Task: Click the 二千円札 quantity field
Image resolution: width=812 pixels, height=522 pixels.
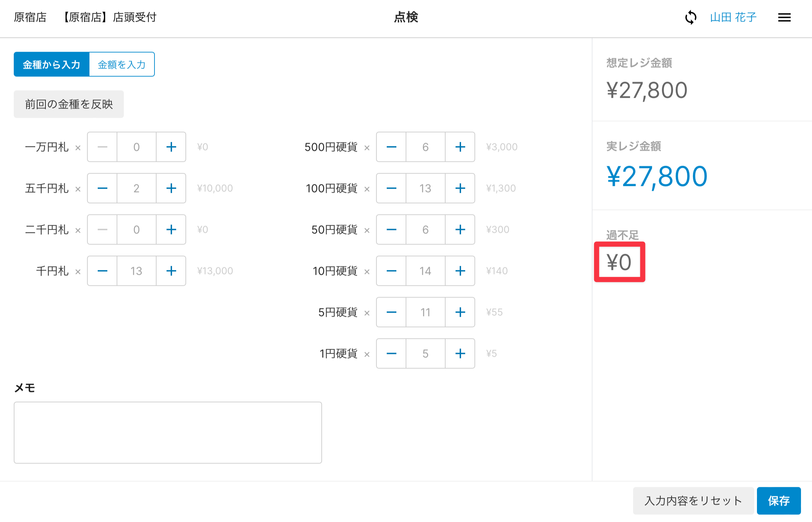Action: pyautogui.click(x=137, y=230)
